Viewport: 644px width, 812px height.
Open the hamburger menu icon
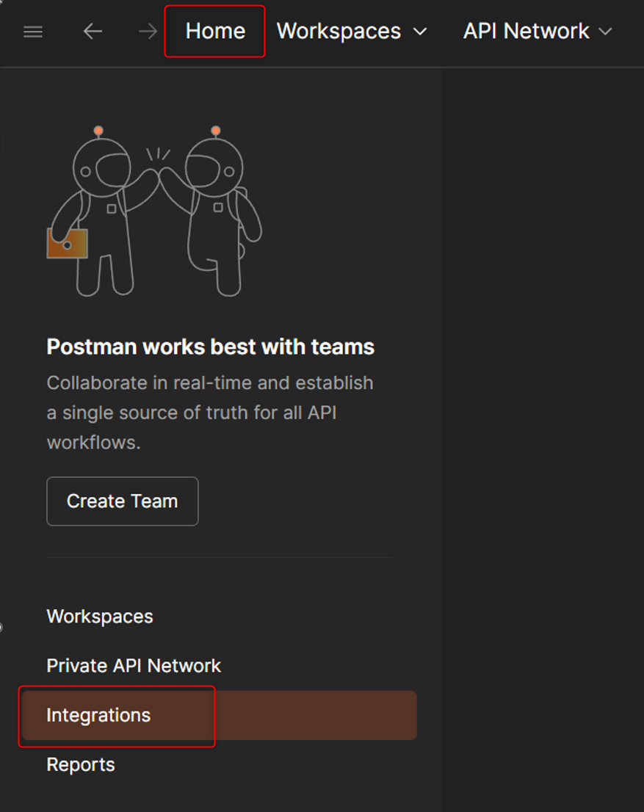coord(33,32)
